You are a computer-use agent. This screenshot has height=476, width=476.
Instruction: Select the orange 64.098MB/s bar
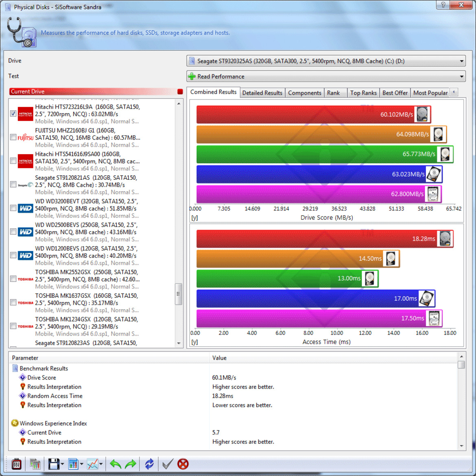coord(321,135)
